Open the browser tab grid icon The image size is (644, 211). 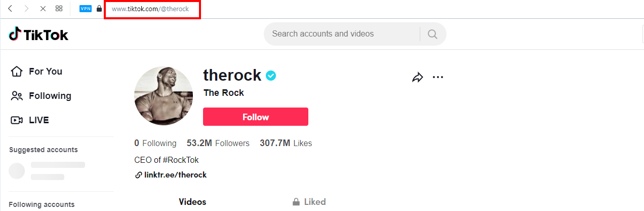pos(59,9)
